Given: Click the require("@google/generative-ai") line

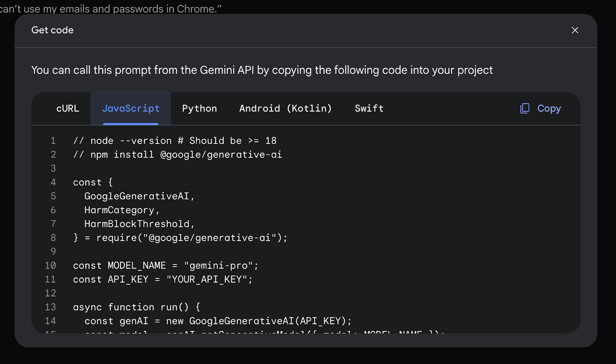Looking at the screenshot, I should click(180, 238).
